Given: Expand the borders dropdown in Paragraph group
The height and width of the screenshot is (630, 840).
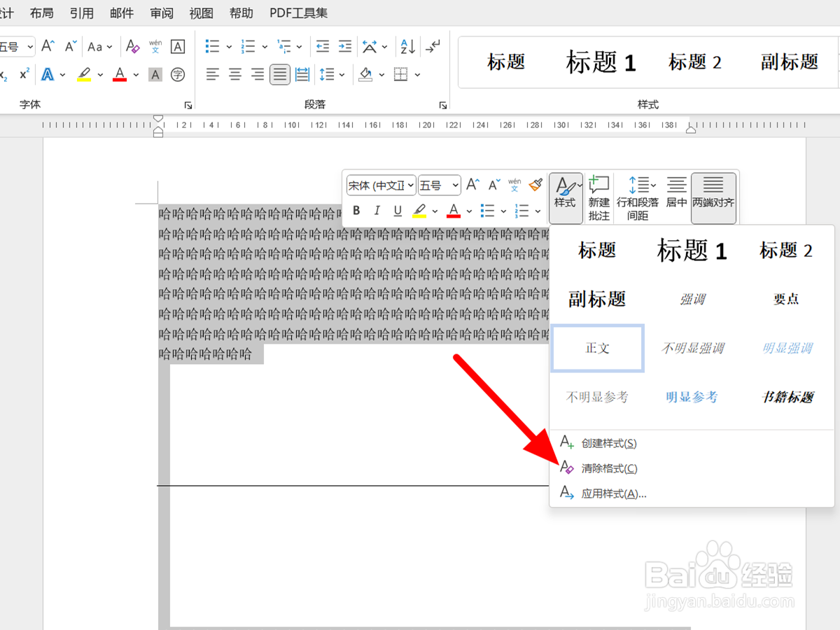Looking at the screenshot, I should 418,74.
